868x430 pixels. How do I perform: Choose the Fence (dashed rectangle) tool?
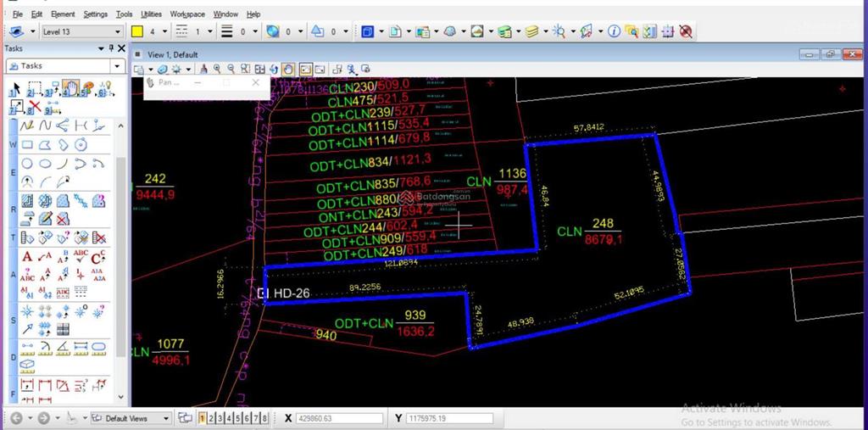33,89
